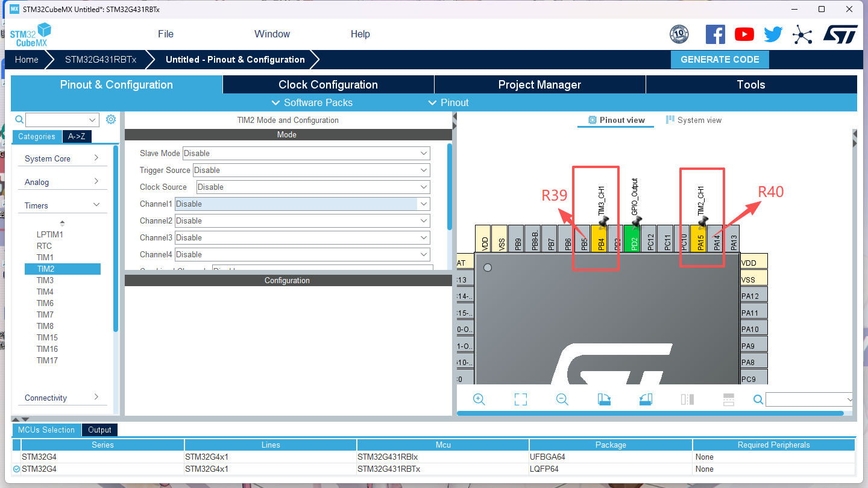Click best fit icon under pinout view
The width and height of the screenshot is (868, 488).
point(521,399)
